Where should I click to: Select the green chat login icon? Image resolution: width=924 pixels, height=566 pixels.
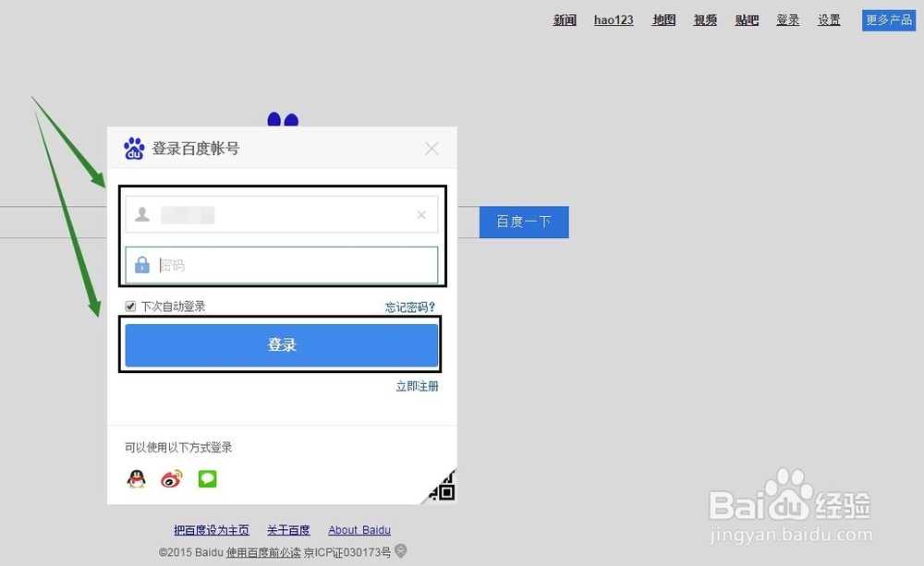(x=206, y=478)
